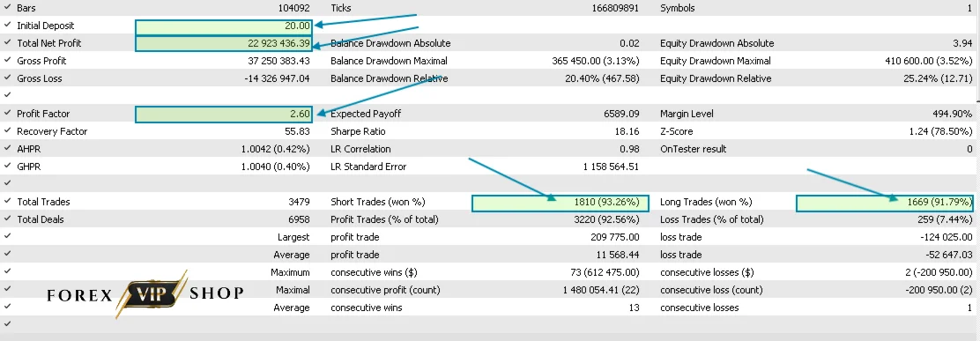The height and width of the screenshot is (341, 980).
Task: Click the checkmark next to Total Trades
Action: (x=7, y=202)
